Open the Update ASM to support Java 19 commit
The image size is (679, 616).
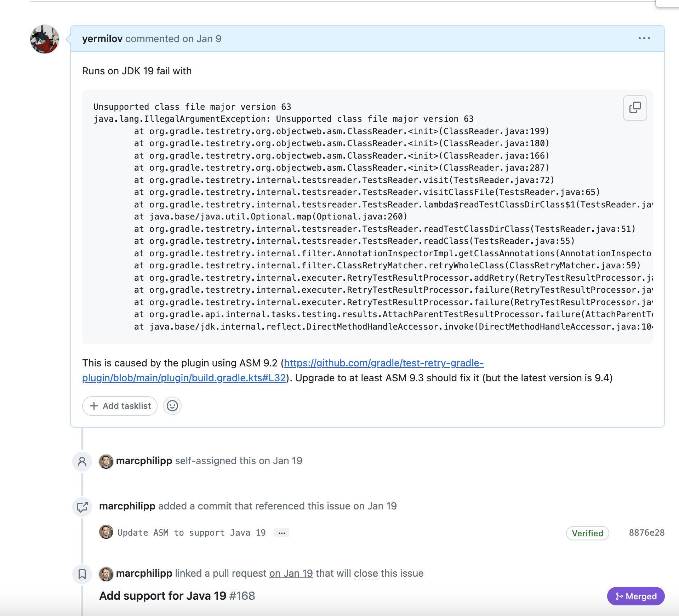coord(192,533)
